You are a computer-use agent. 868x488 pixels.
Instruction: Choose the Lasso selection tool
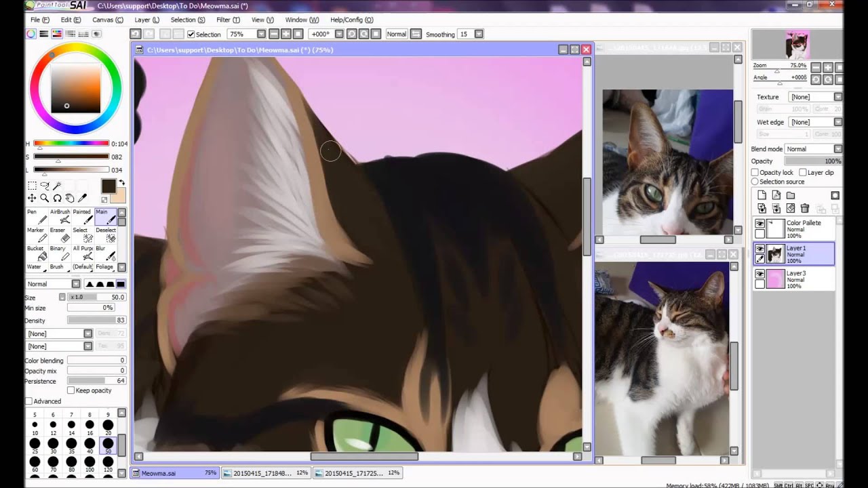pos(45,185)
